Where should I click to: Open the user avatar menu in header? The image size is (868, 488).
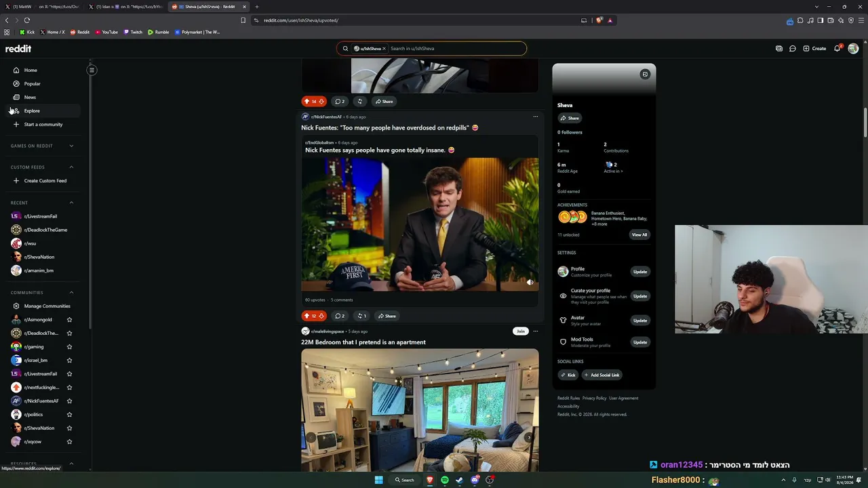[x=853, y=49]
